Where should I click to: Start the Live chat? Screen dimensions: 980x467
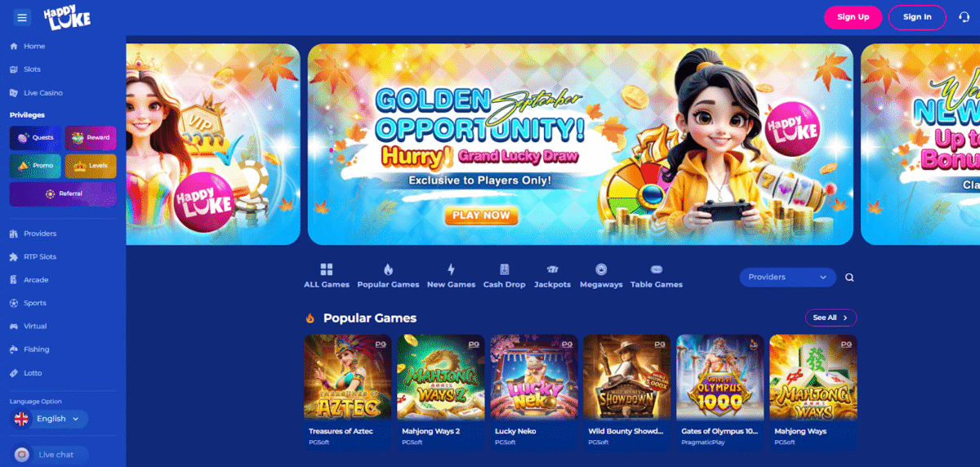[x=50, y=455]
